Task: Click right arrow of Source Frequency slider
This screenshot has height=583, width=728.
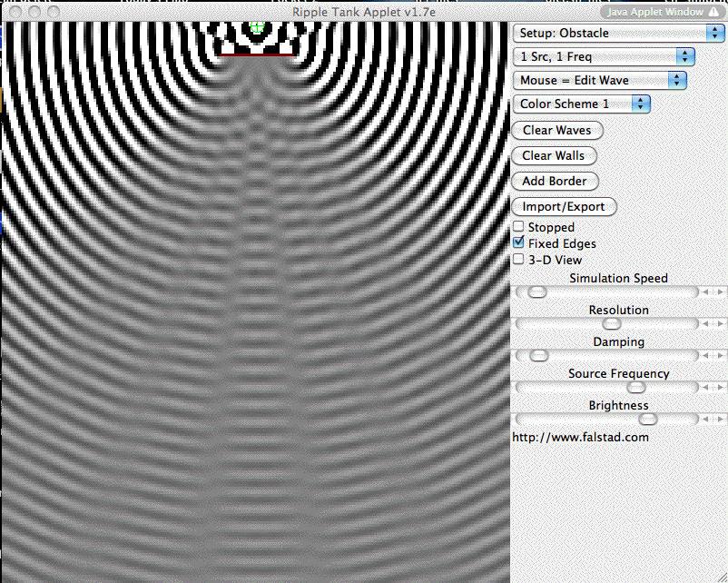Action: pyautogui.click(x=720, y=388)
